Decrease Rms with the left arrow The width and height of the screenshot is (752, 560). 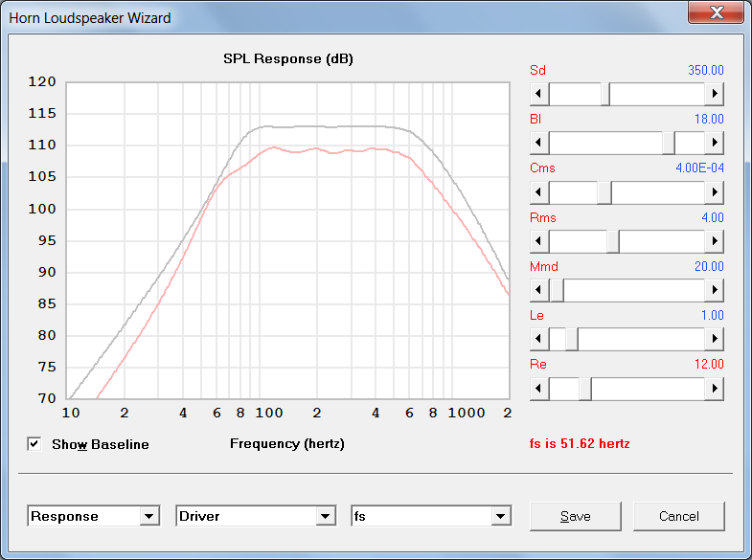click(539, 241)
